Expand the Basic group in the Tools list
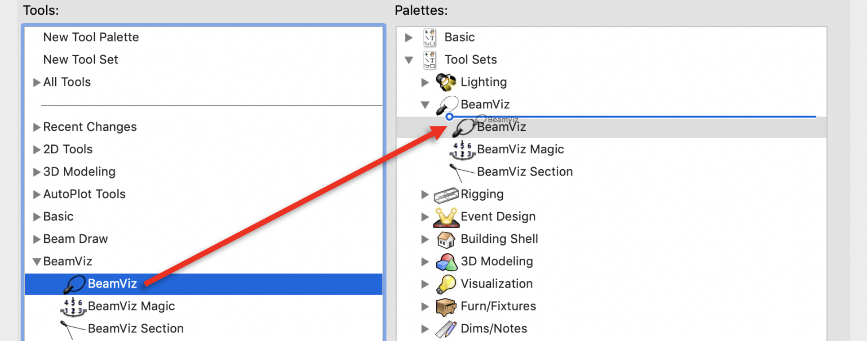The image size is (868, 341). (37, 217)
